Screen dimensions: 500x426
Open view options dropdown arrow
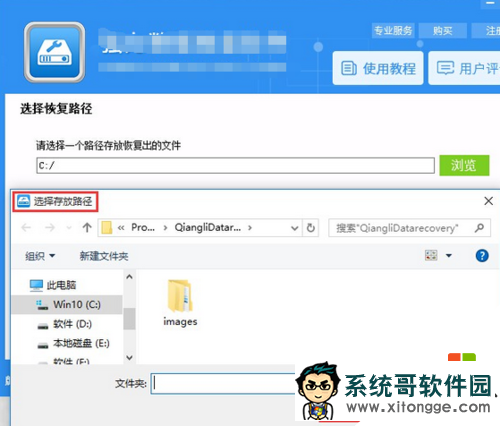(449, 256)
